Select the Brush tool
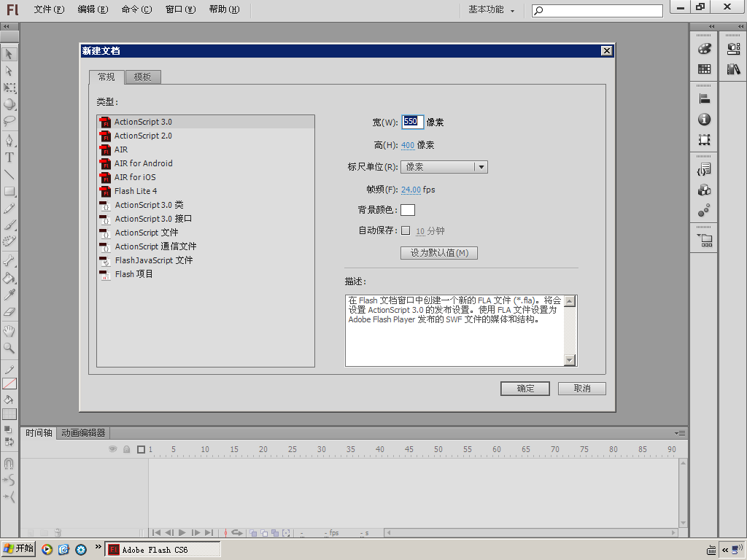This screenshot has height=560, width=747. tap(9, 225)
